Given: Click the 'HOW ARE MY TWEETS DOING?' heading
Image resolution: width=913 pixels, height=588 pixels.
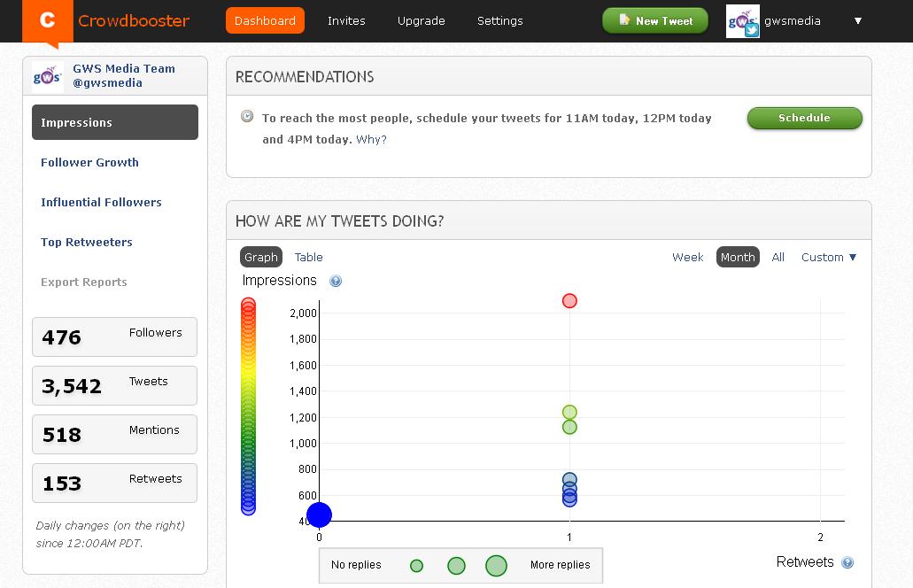Looking at the screenshot, I should pos(339,221).
